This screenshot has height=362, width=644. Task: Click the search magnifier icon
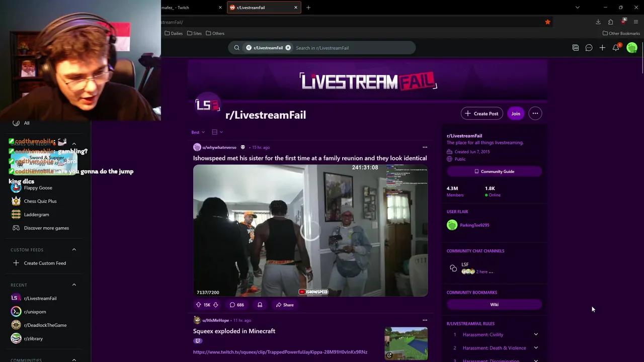point(236,48)
